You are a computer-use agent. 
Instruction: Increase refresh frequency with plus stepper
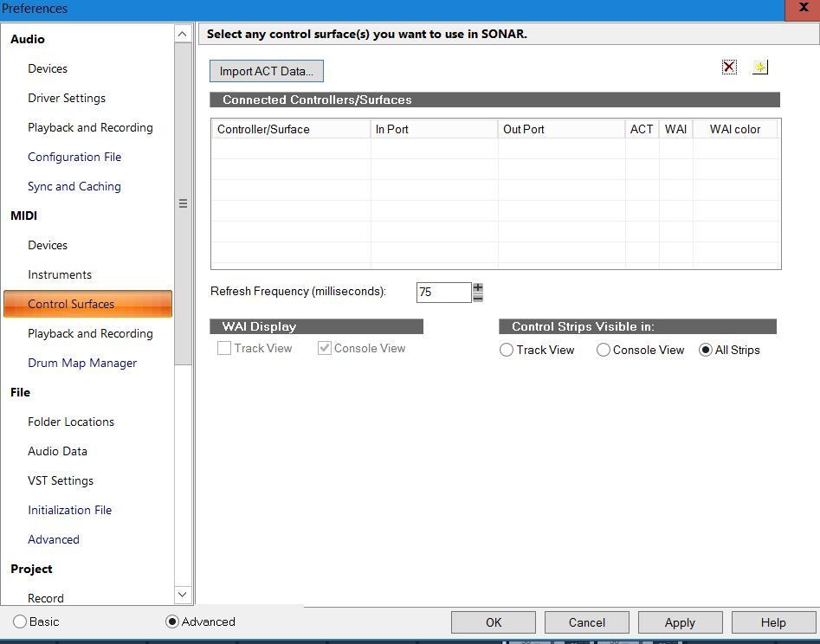point(478,287)
